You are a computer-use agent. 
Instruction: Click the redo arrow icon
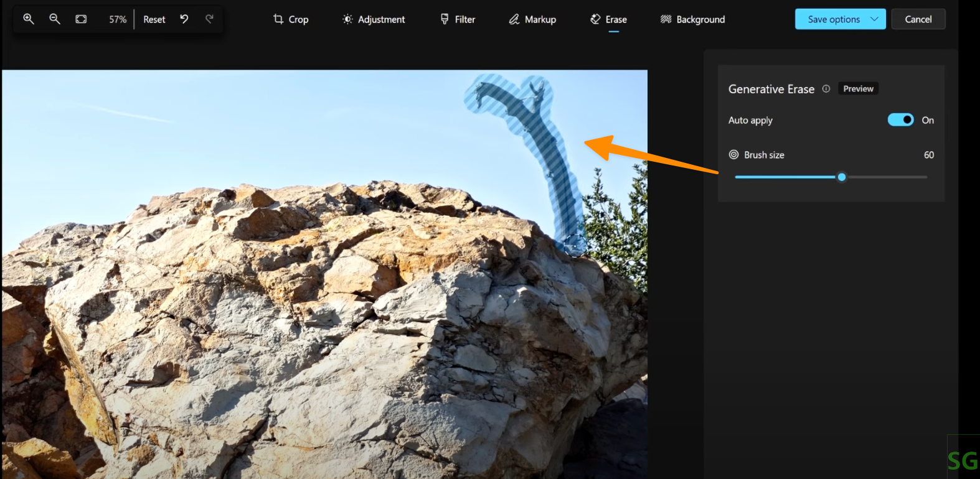coord(210,19)
